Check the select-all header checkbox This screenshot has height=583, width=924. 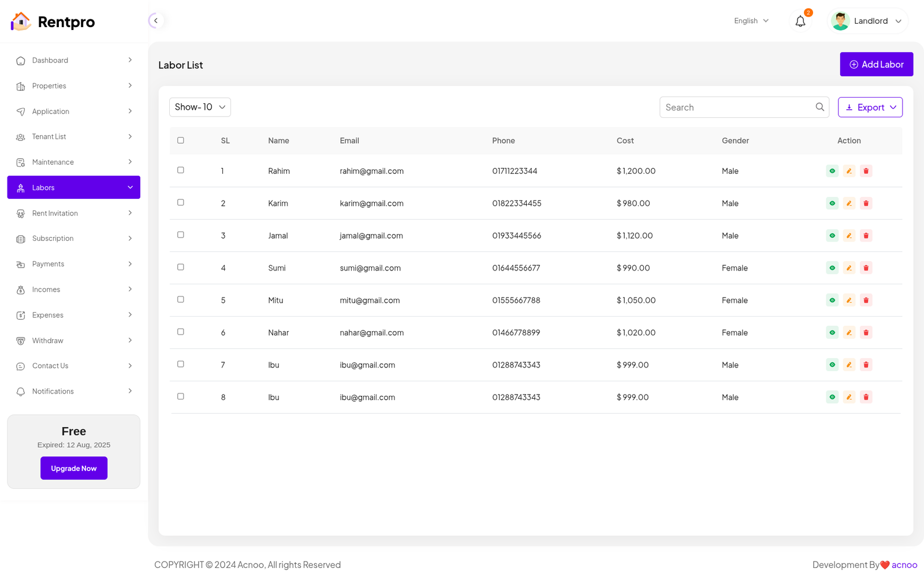181,140
